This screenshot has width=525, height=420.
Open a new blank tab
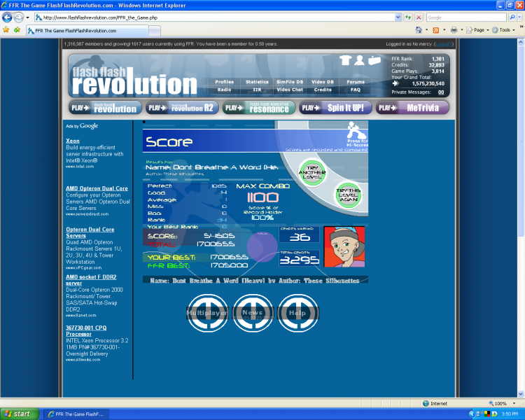(155, 31)
